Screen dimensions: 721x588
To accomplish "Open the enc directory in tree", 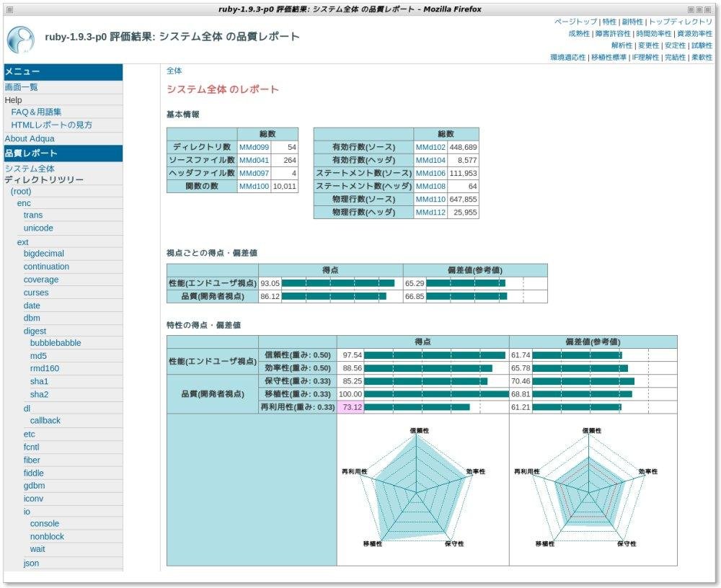I will click(24, 203).
